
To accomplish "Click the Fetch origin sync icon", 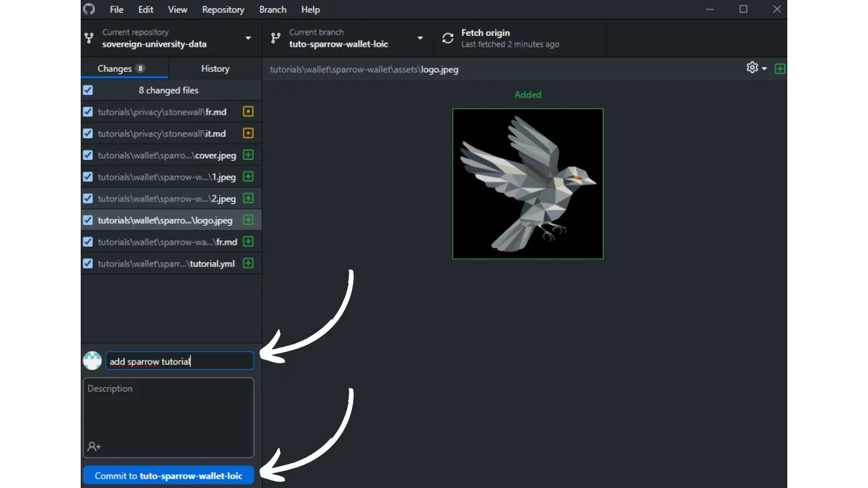I will tap(448, 39).
